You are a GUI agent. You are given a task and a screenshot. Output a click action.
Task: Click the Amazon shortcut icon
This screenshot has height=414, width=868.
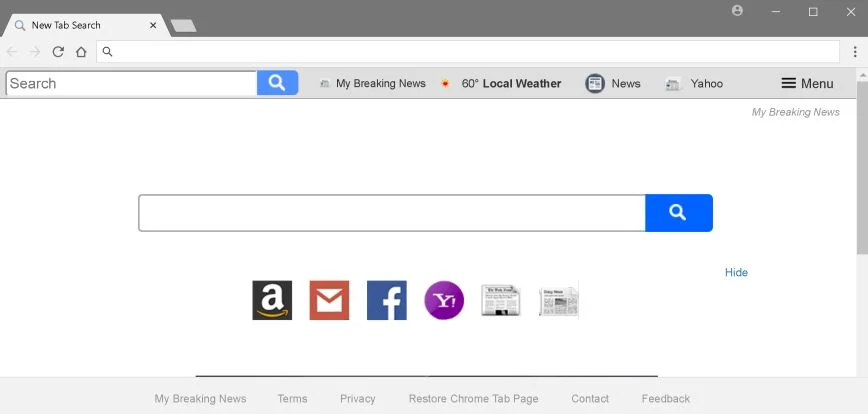pyautogui.click(x=272, y=300)
